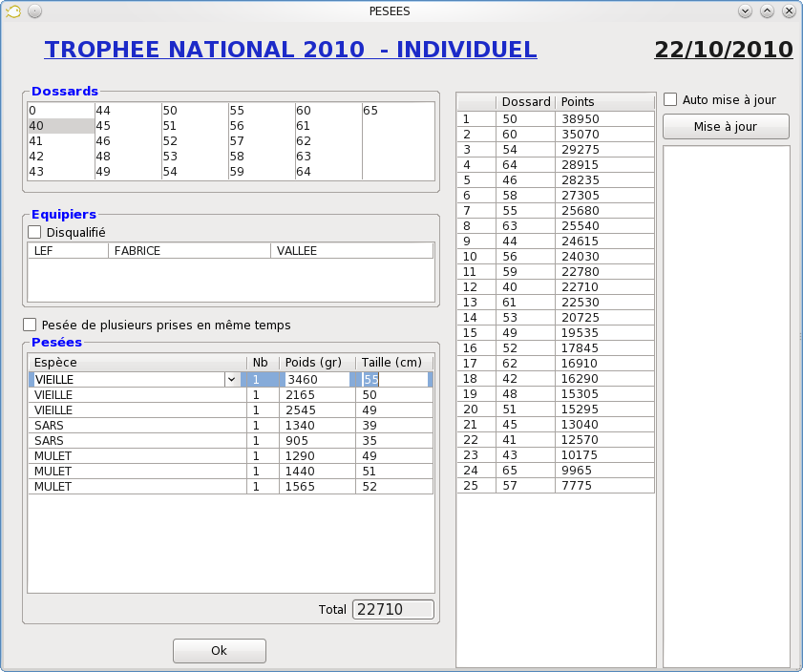803x672 pixels.
Task: Click the Mise à jour button
Action: tap(726, 127)
